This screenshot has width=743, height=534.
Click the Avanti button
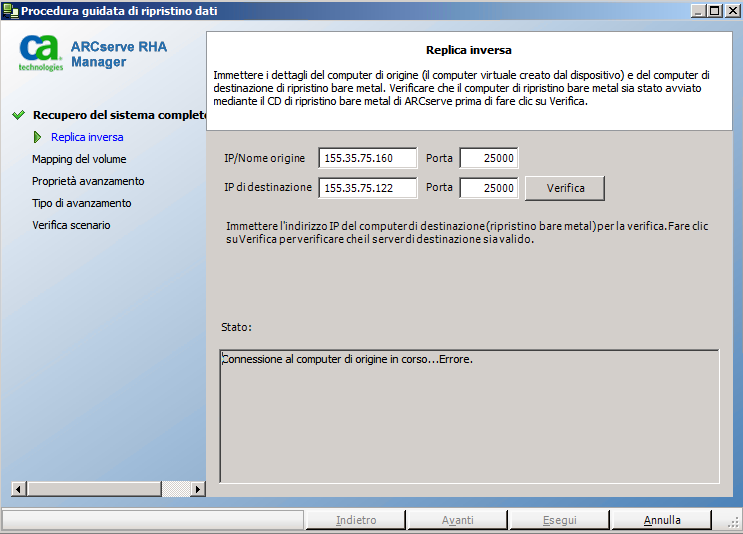[x=458, y=520]
